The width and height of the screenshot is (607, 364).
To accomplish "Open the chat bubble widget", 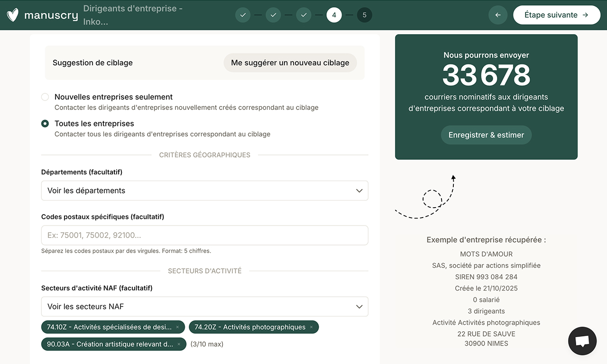I will tap(582, 341).
